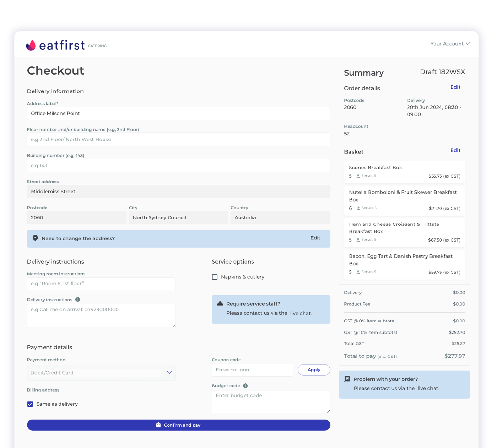Uncheck Same as delivery billing checkbox
Screen dimensions: 497x448
[30, 404]
